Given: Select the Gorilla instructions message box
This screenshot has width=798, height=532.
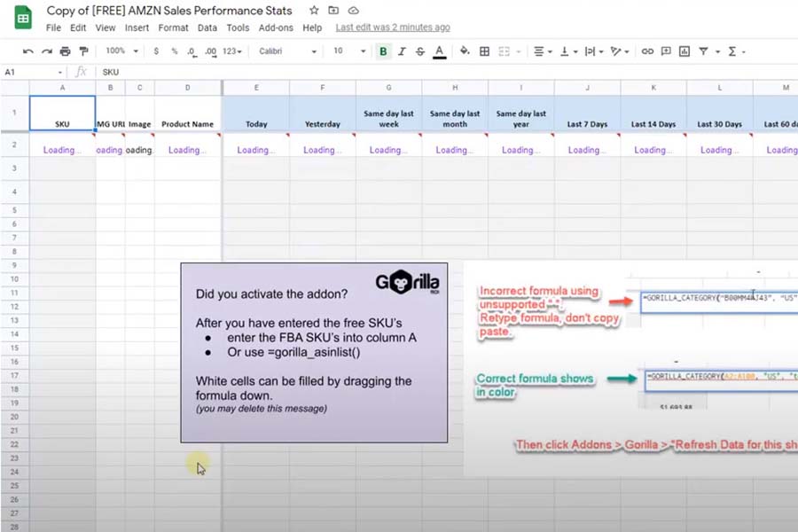Looking at the screenshot, I should 314,352.
